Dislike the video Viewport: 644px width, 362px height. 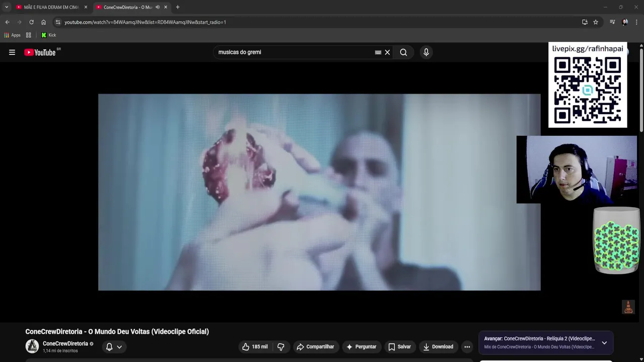click(281, 346)
